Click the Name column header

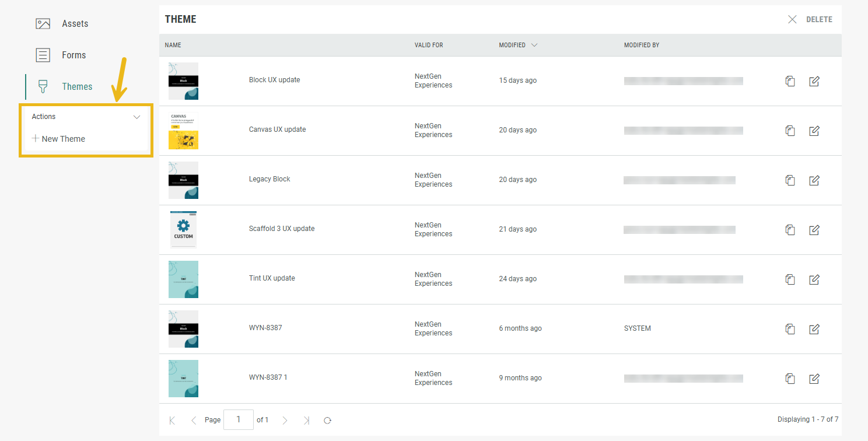pos(173,45)
